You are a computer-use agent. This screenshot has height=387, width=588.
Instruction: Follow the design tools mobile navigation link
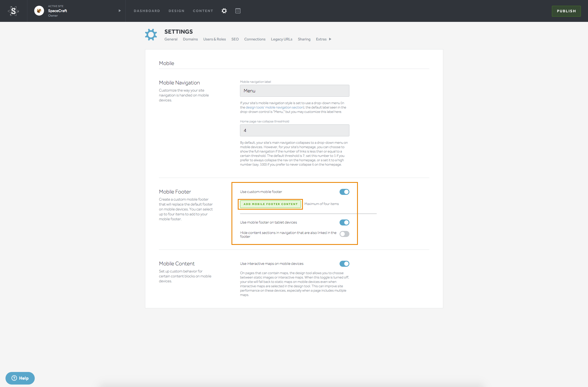pos(275,107)
